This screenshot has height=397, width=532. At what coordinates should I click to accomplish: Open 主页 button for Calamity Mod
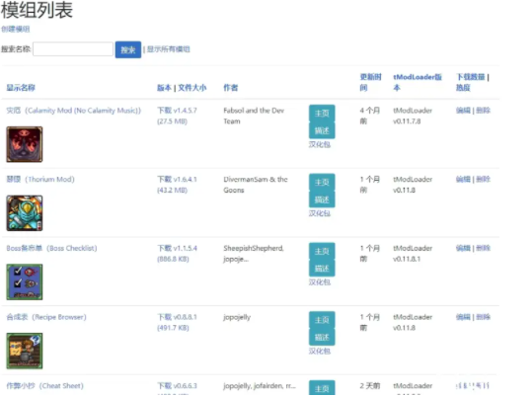point(322,114)
